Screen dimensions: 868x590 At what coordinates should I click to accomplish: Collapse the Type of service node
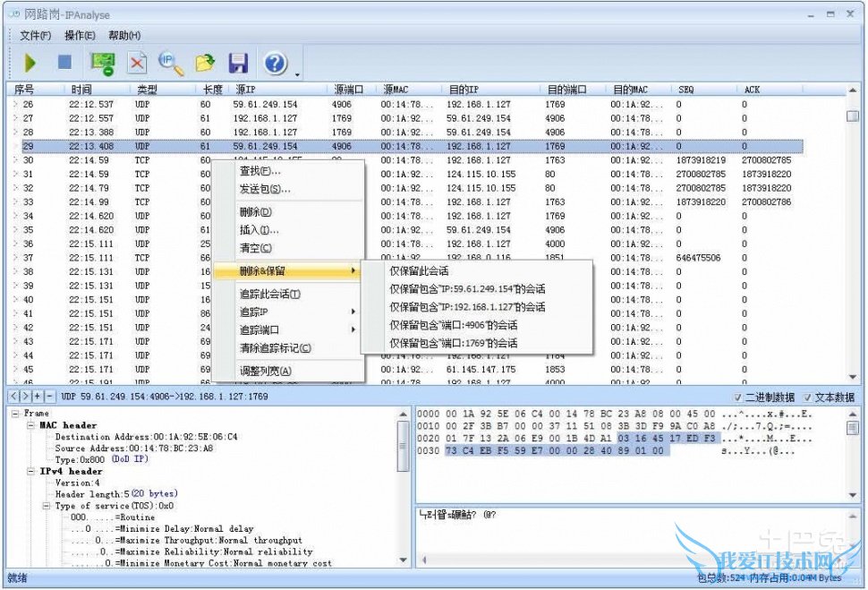46,506
